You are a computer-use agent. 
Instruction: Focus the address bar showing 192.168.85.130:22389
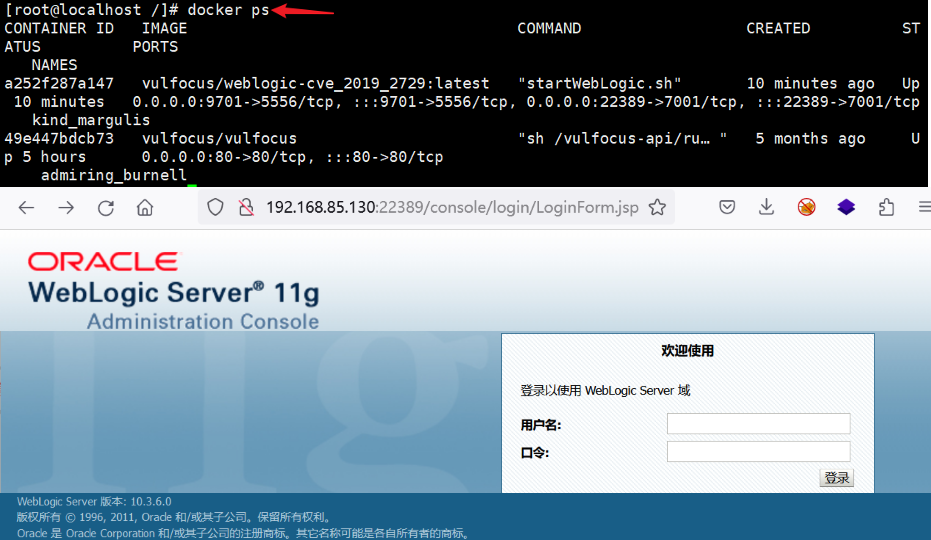pos(452,207)
